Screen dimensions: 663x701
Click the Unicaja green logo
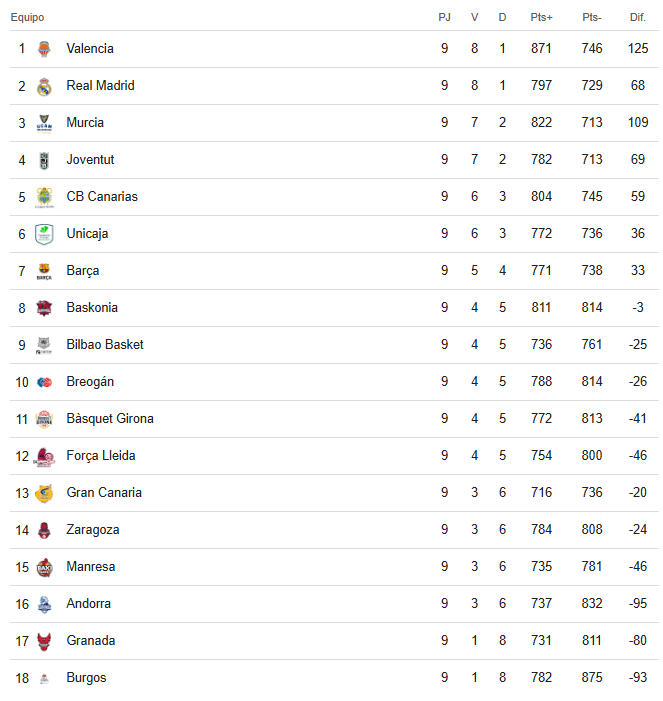pos(44,234)
